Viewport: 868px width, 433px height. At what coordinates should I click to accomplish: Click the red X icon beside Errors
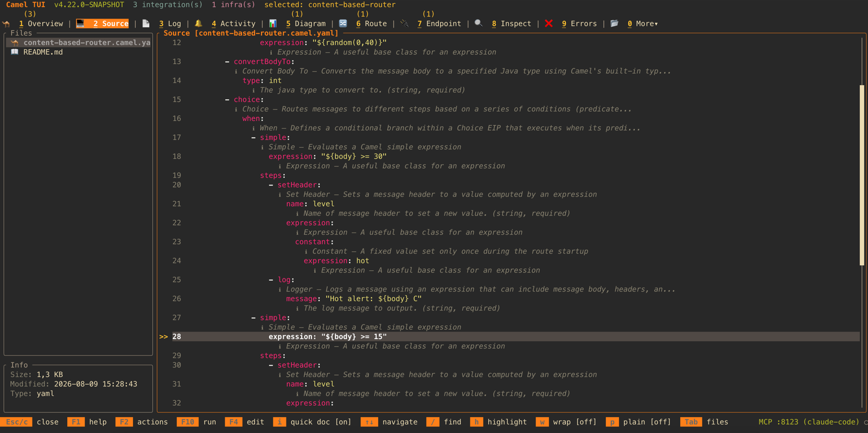(549, 24)
